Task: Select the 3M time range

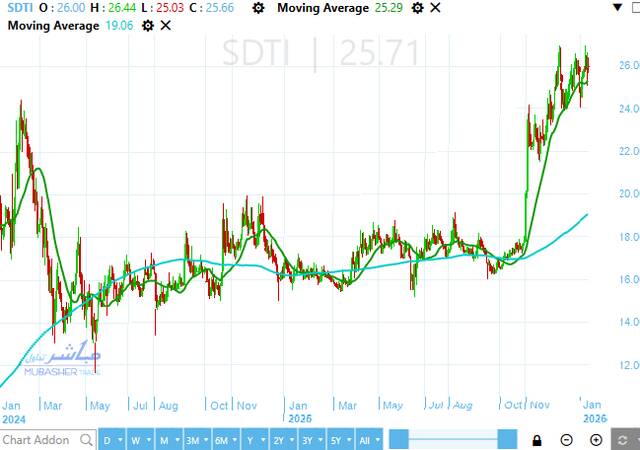Action: (196, 439)
